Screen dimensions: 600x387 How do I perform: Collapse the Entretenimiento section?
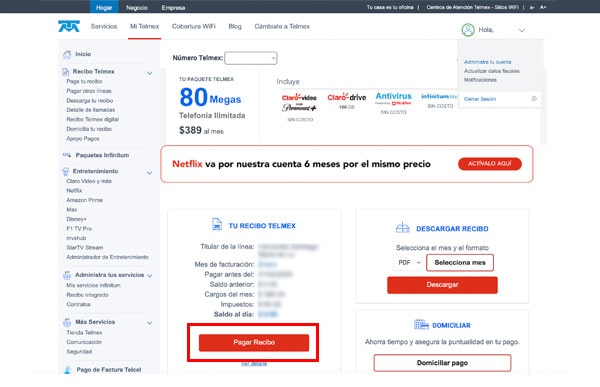(x=150, y=173)
